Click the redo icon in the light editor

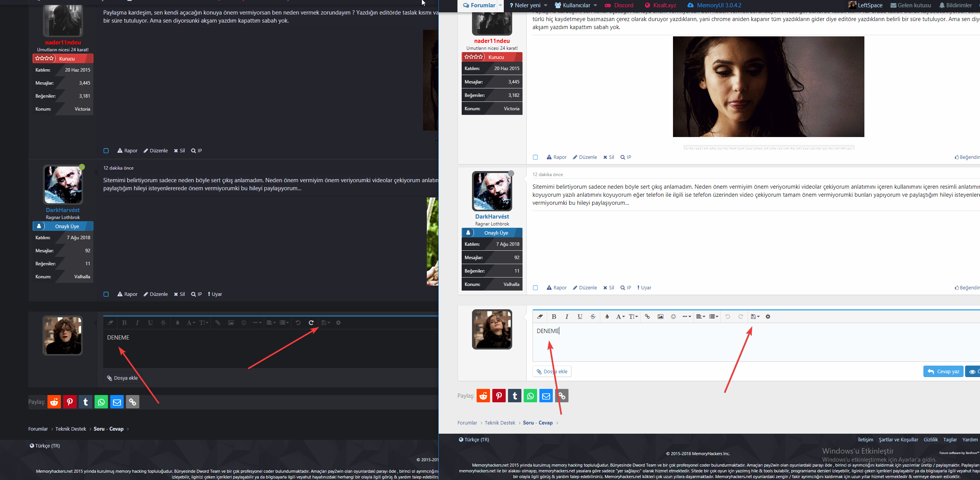point(741,317)
